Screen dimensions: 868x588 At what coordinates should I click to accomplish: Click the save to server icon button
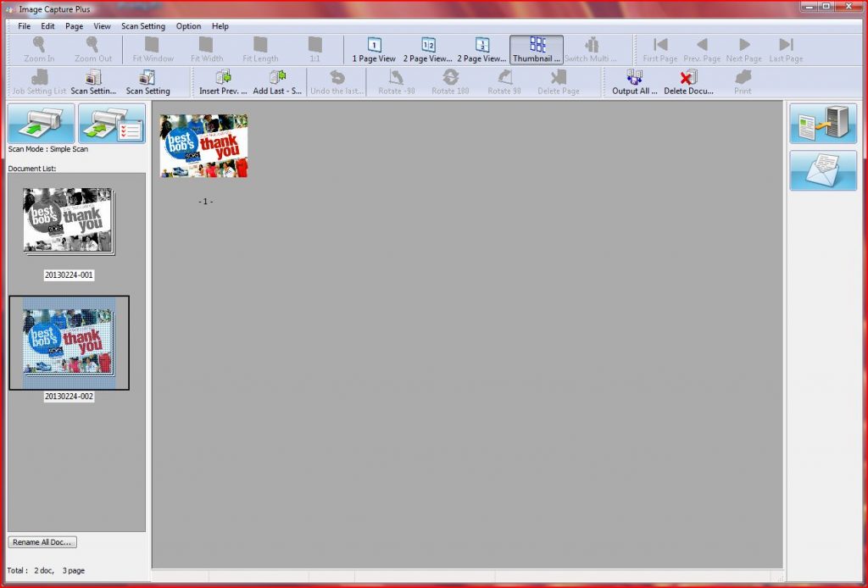[x=823, y=124]
